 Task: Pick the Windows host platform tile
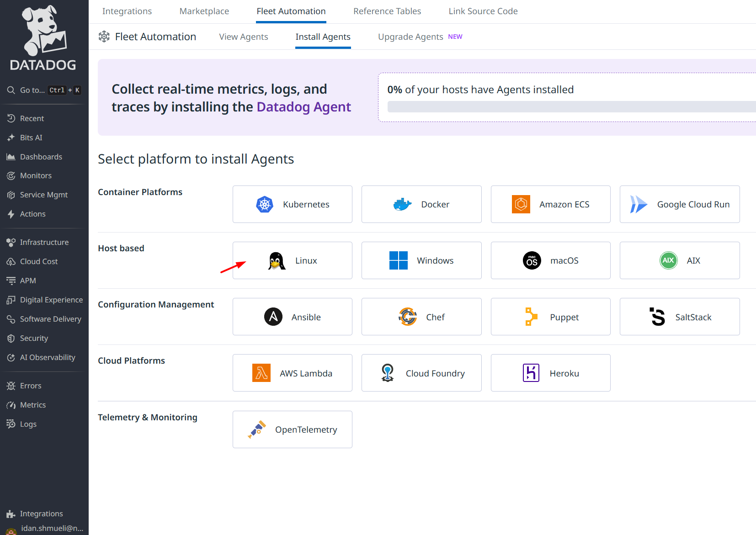click(421, 260)
